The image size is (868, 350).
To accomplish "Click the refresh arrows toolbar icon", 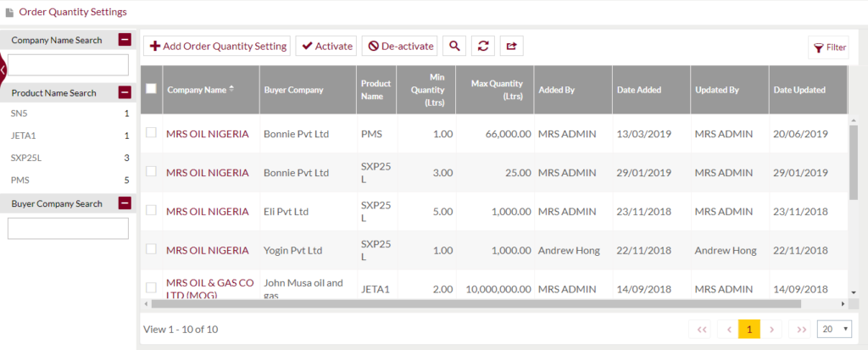I will point(482,46).
